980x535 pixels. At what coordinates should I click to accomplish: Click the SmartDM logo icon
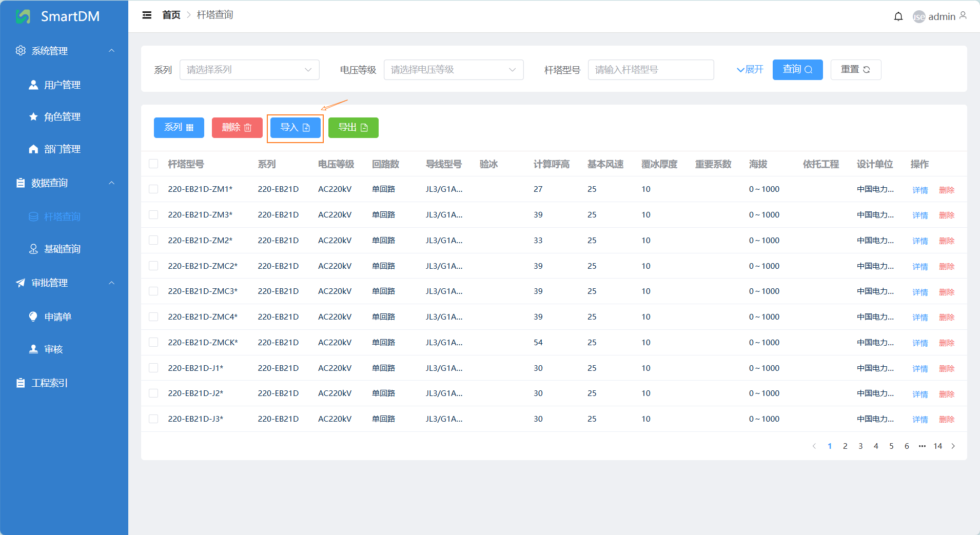coord(23,16)
